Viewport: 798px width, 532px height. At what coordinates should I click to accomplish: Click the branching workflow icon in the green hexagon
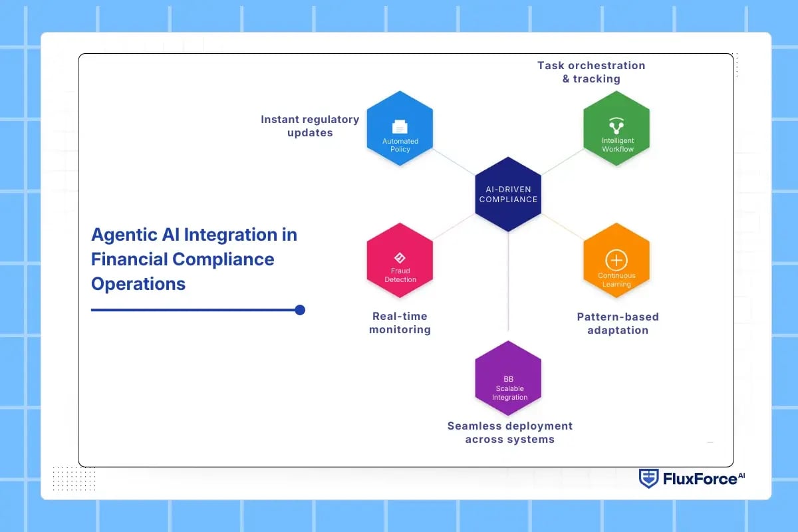pyautogui.click(x=616, y=125)
